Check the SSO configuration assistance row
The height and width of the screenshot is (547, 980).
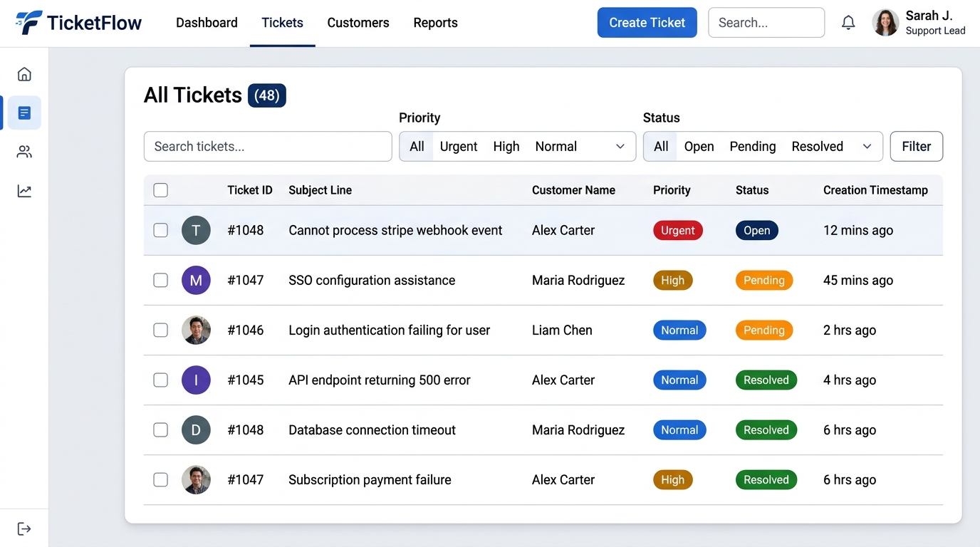161,280
